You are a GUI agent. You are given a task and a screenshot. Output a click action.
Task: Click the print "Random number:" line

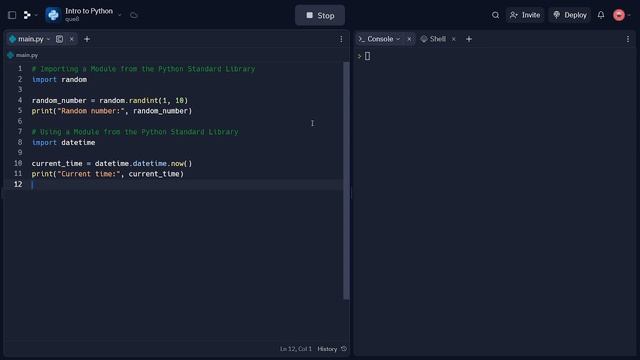[x=112, y=111]
